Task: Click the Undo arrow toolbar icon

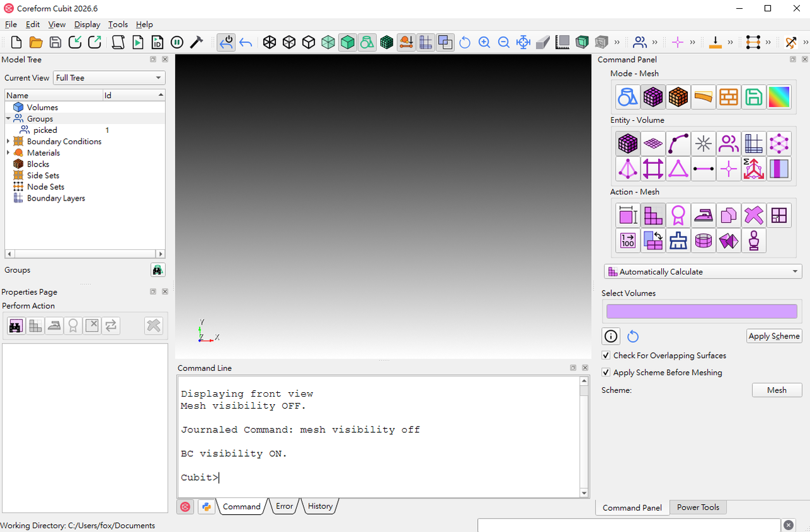Action: click(x=246, y=42)
